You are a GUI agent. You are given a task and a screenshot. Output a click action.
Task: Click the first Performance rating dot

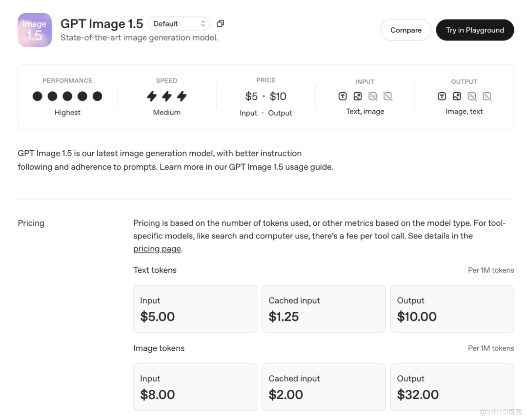click(38, 96)
